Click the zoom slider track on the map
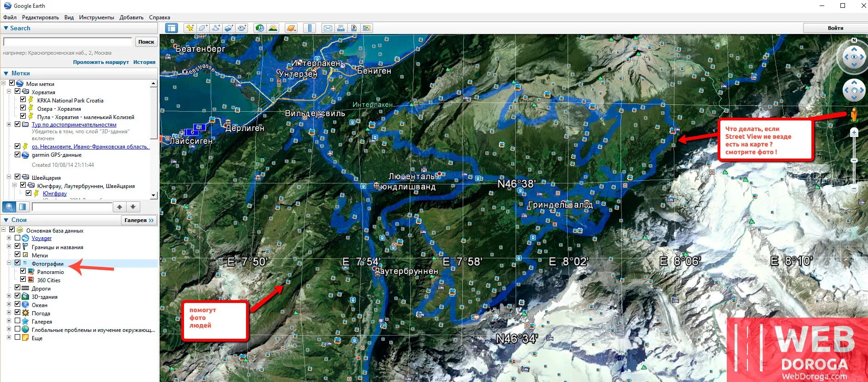This screenshot has height=382, width=868. pos(854,160)
